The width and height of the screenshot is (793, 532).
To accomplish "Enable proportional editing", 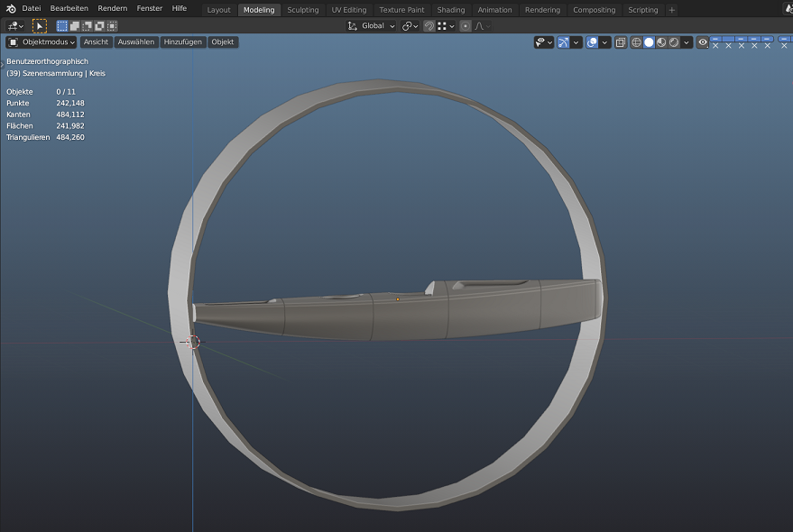I will 466,26.
